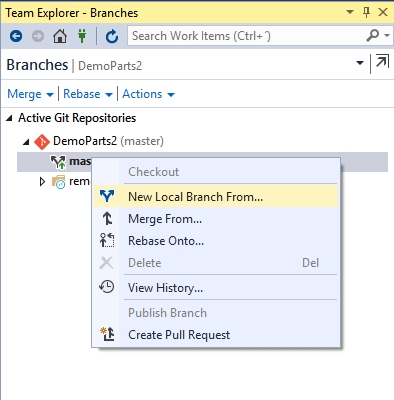This screenshot has width=394, height=400.
Task: Click the DemoParts2 git repository icon
Action: click(42, 142)
